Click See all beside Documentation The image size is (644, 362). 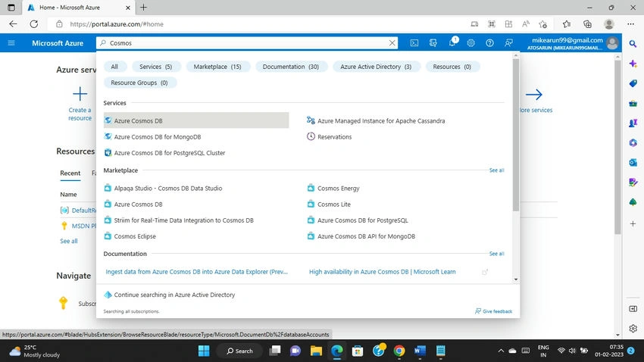(496, 254)
